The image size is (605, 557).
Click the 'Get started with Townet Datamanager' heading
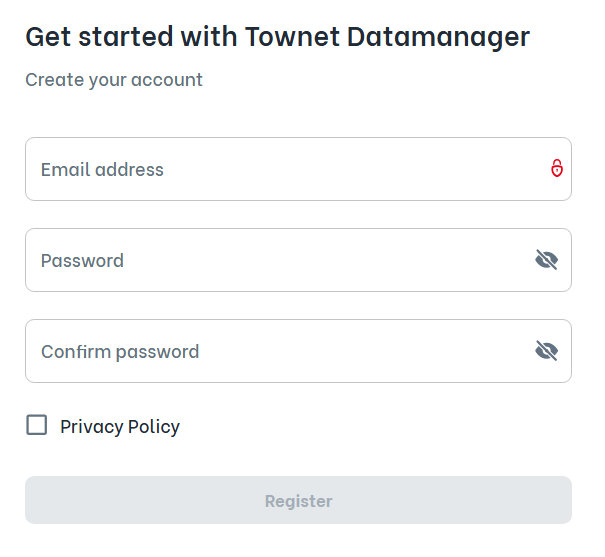277,37
